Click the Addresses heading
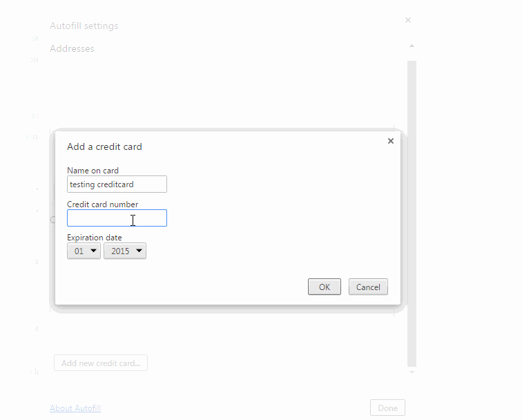 click(x=72, y=48)
